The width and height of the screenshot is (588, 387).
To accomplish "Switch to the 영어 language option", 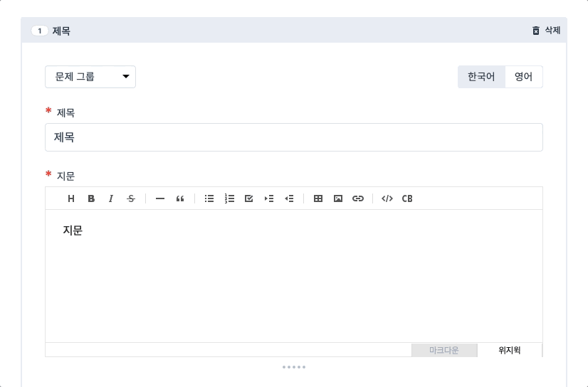I will [x=523, y=77].
